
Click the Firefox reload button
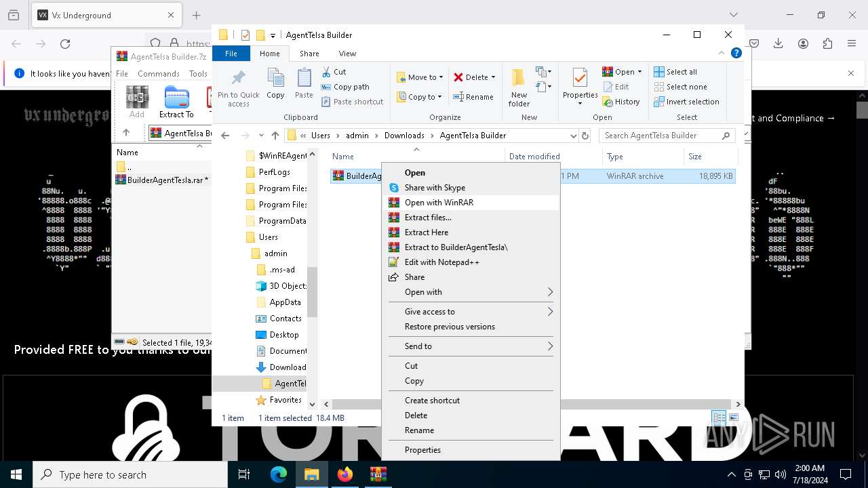pyautogui.click(x=65, y=43)
